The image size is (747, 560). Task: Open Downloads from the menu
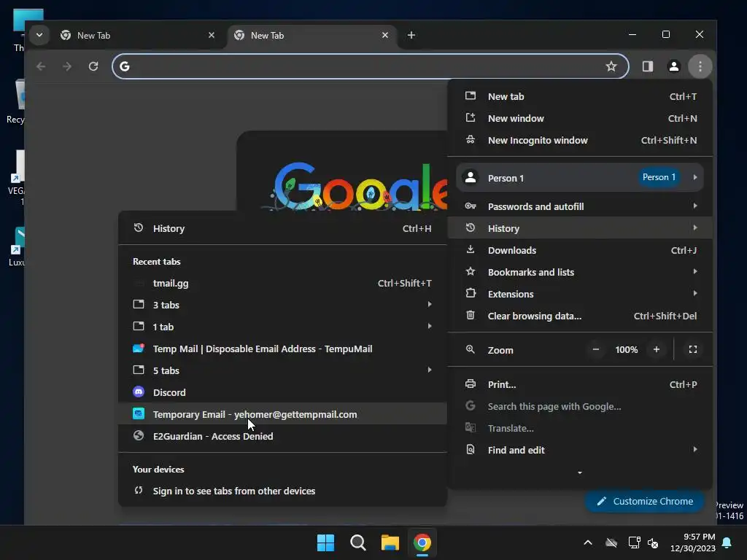pyautogui.click(x=580, y=250)
